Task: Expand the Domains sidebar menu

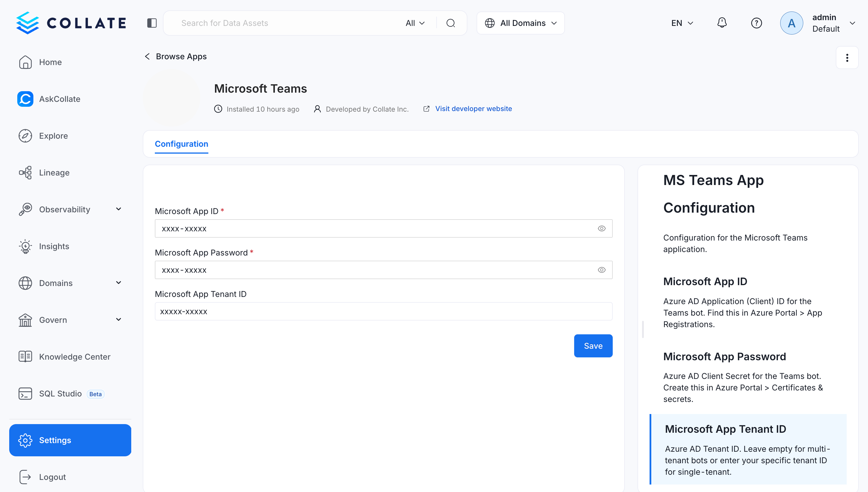Action: pyautogui.click(x=118, y=283)
